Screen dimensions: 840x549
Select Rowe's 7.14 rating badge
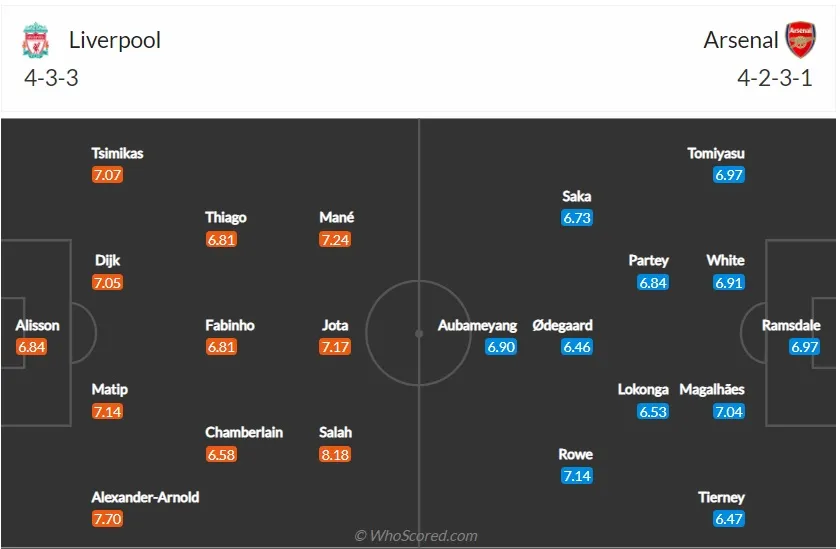click(x=577, y=476)
